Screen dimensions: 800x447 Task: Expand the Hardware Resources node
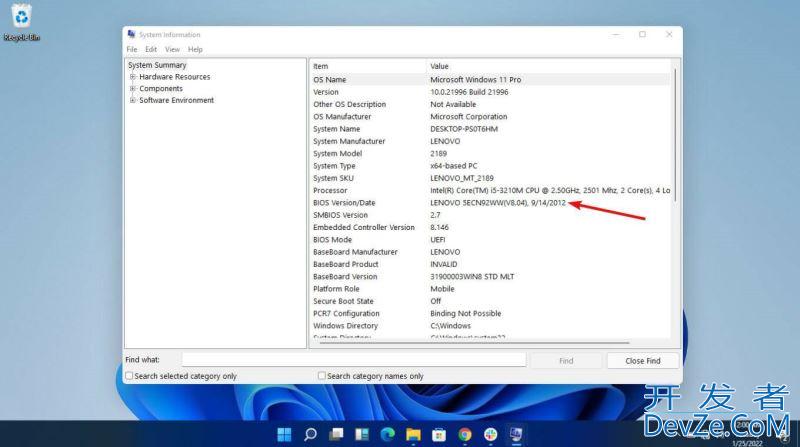132,77
